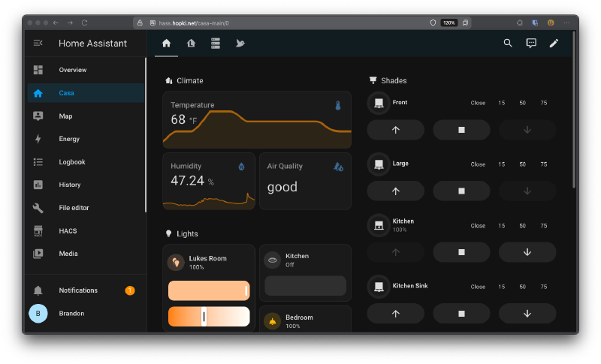Raise the Front shade with up arrow
Screen dimensions: 601x364
click(395, 130)
